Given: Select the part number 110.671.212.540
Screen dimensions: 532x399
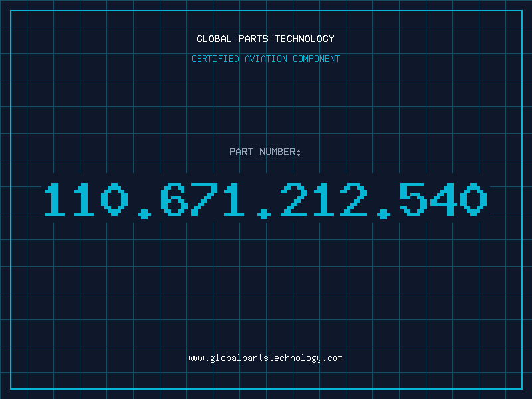Looking at the screenshot, I should tap(265, 200).
